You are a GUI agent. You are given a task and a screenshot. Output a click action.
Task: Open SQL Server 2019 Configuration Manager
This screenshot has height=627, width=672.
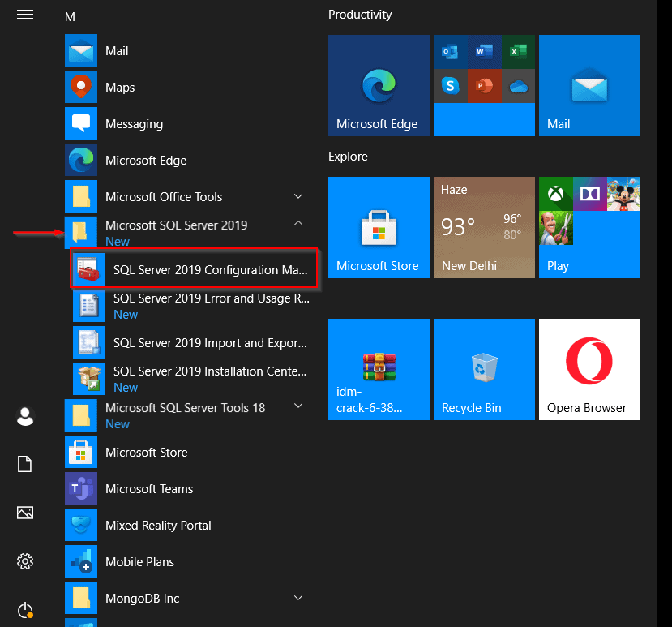pos(194,269)
